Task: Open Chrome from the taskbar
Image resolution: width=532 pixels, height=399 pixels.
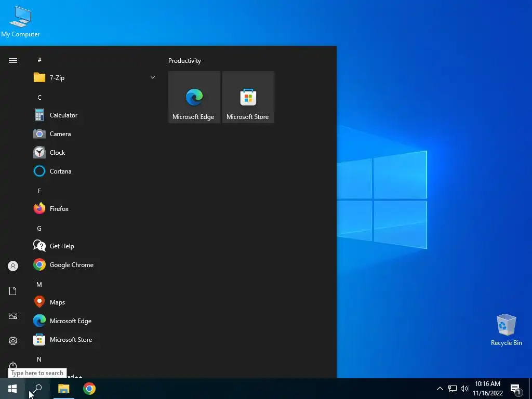Action: point(89,389)
